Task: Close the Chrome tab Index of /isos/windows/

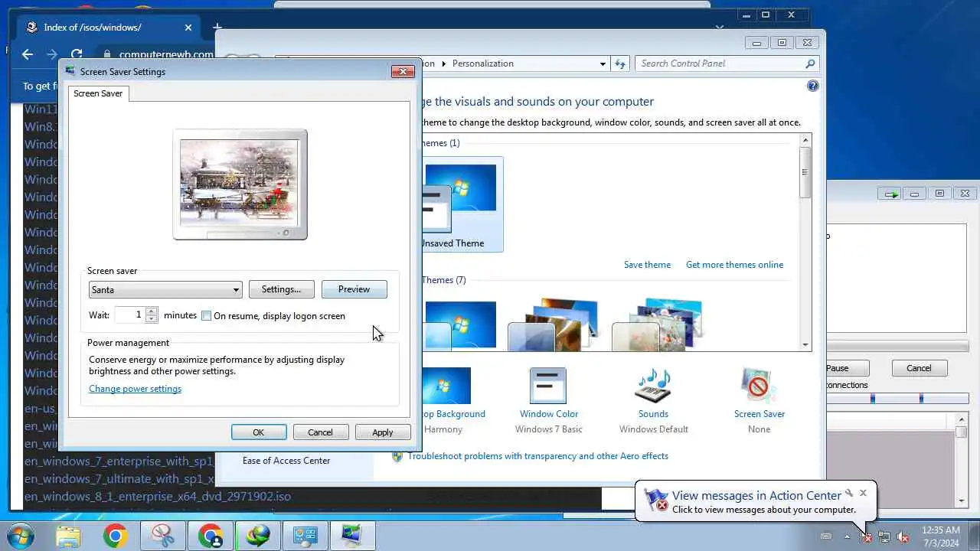Action: point(188,28)
